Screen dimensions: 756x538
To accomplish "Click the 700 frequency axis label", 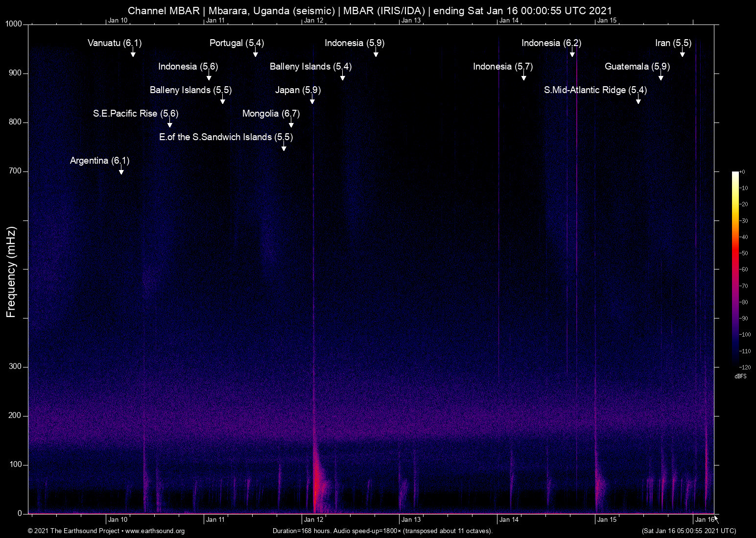I will point(16,171).
